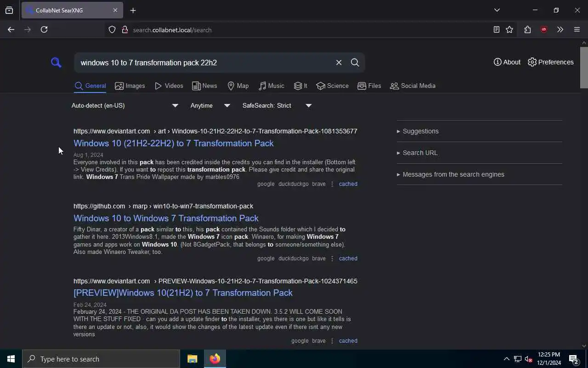Click the muted volume tray icon
The width and height of the screenshot is (588, 368).
tap(529, 359)
